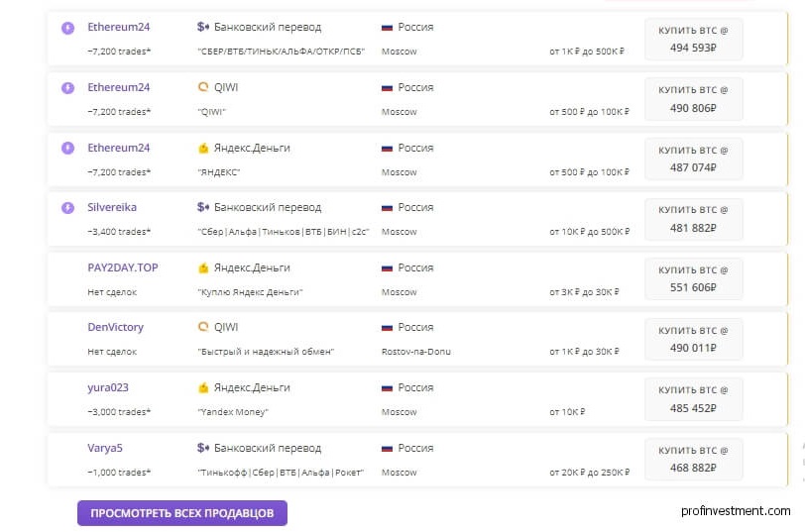Click Russian flag in 494 593₽ offer row
805x532 pixels.
pos(387,27)
